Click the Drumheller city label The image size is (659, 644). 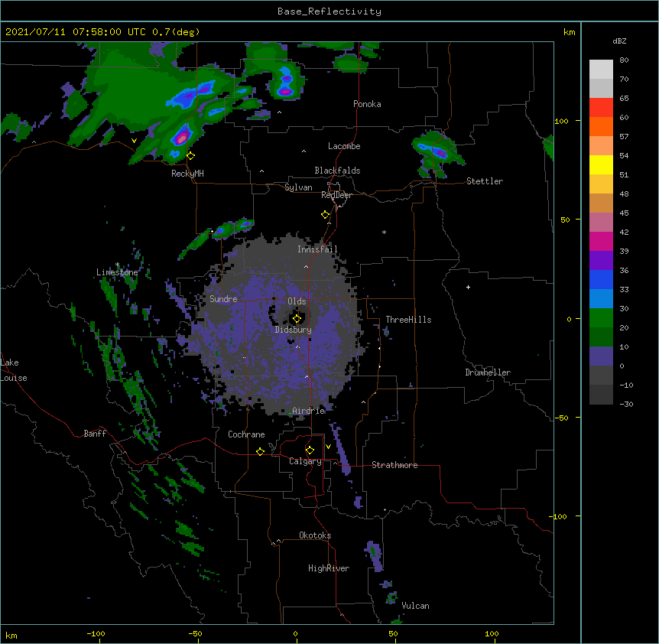[488, 372]
